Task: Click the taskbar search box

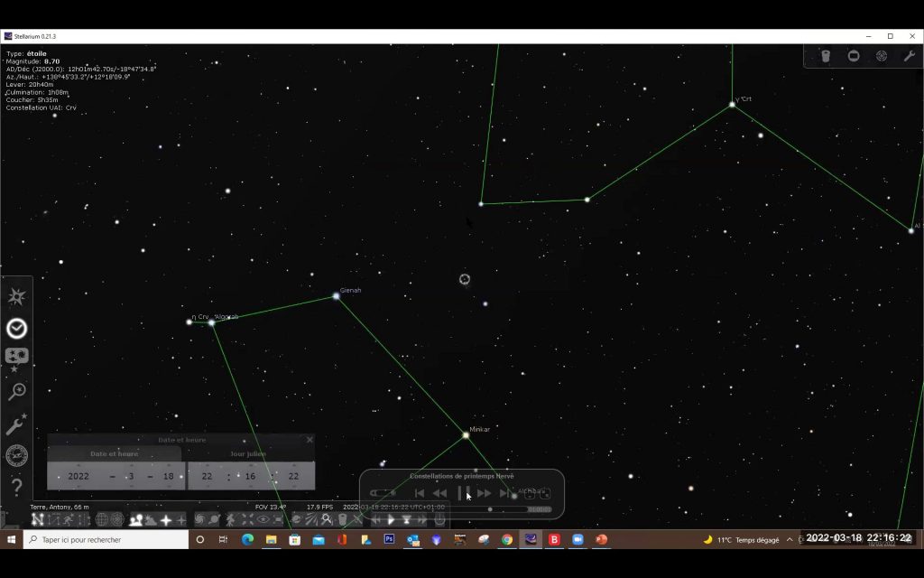Action: [x=106, y=539]
